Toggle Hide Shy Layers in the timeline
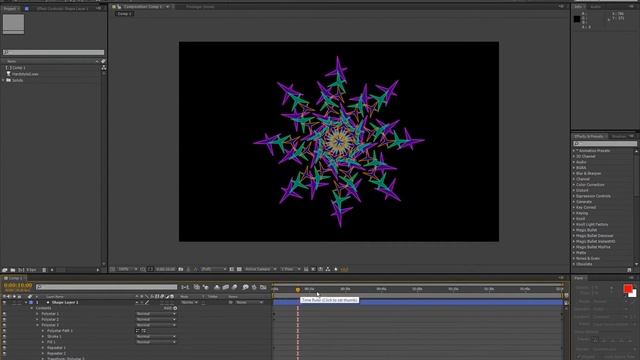 (x=217, y=287)
